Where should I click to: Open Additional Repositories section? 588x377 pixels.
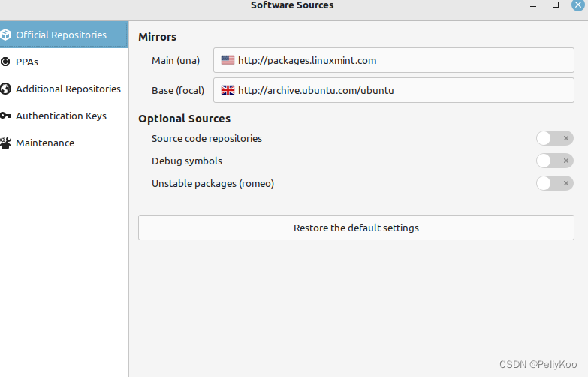64,89
